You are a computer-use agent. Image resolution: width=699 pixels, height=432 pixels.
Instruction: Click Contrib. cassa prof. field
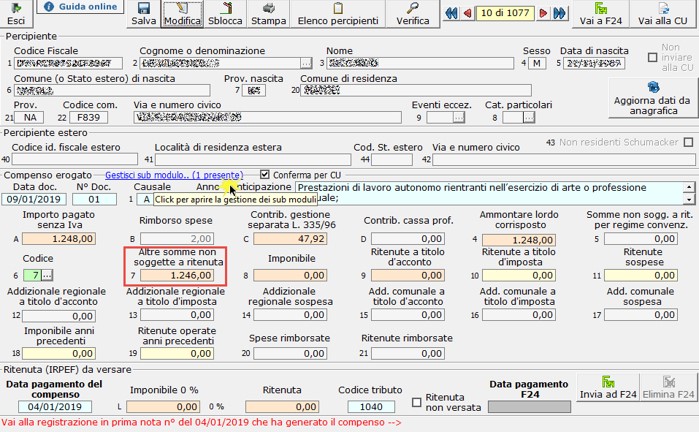tap(408, 239)
